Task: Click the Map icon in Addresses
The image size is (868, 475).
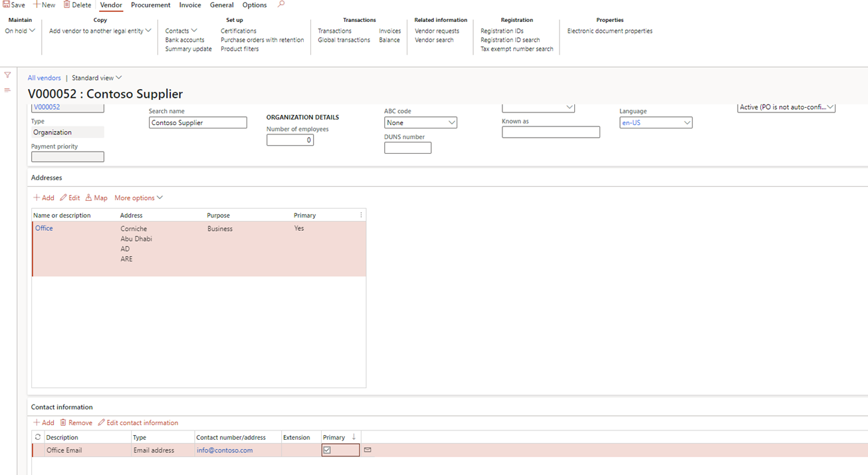Action: 89,198
